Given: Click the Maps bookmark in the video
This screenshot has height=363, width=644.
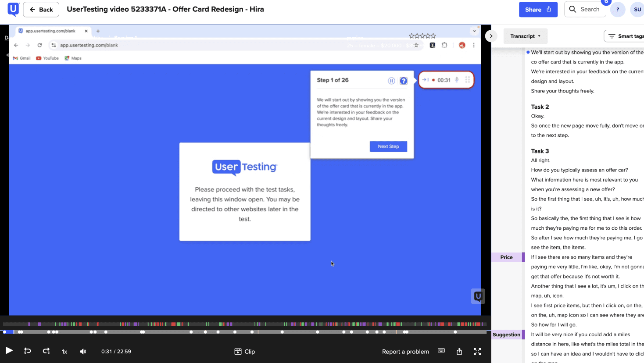Looking at the screenshot, I should point(73,58).
